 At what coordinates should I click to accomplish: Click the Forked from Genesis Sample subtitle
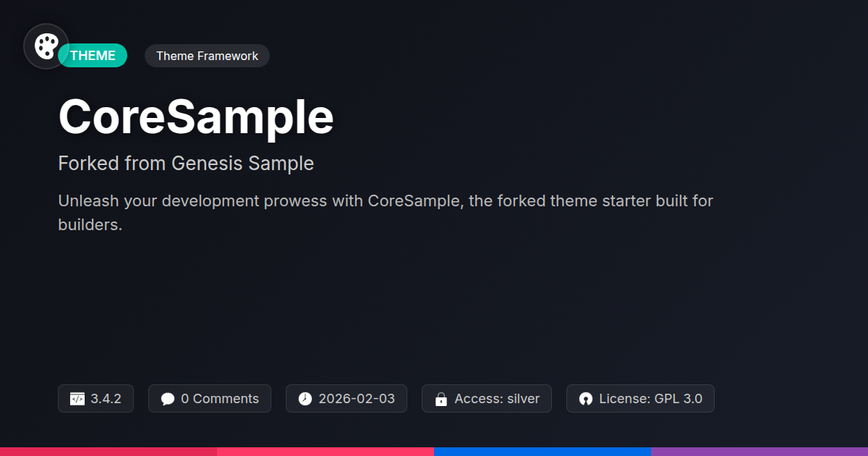click(x=186, y=164)
